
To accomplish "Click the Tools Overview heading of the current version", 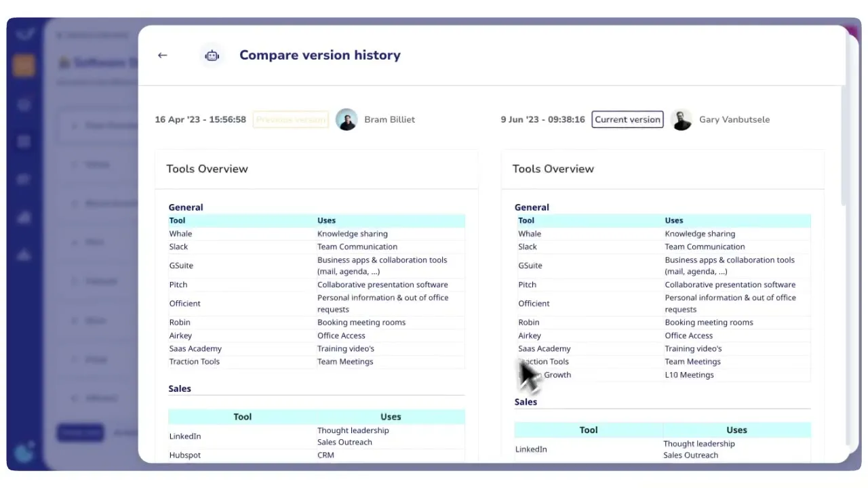I will tap(553, 169).
